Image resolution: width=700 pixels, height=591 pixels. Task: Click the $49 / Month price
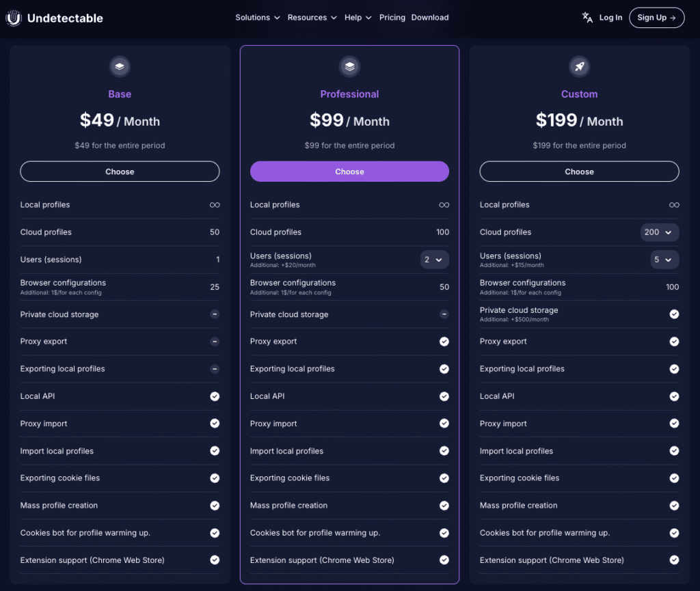click(120, 120)
